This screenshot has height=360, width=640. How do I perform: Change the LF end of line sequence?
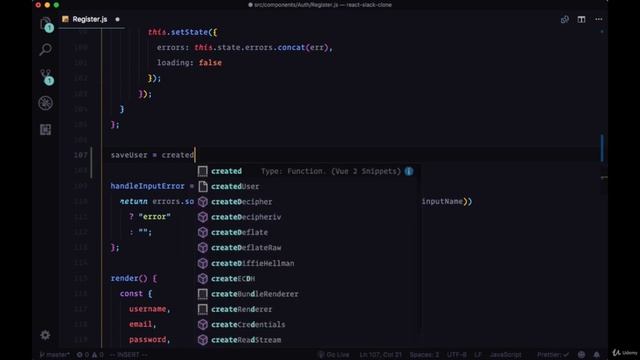point(478,355)
